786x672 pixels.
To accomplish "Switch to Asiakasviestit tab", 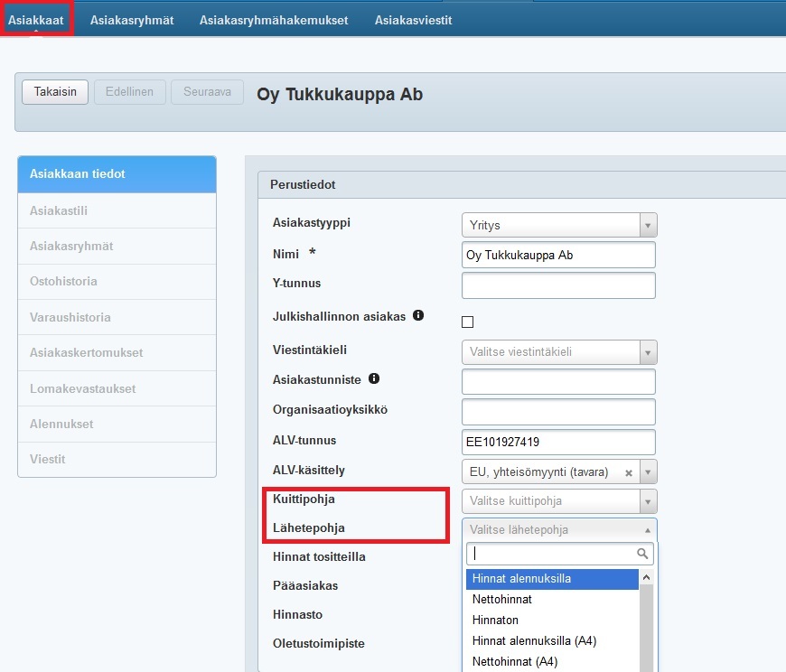I will click(414, 20).
